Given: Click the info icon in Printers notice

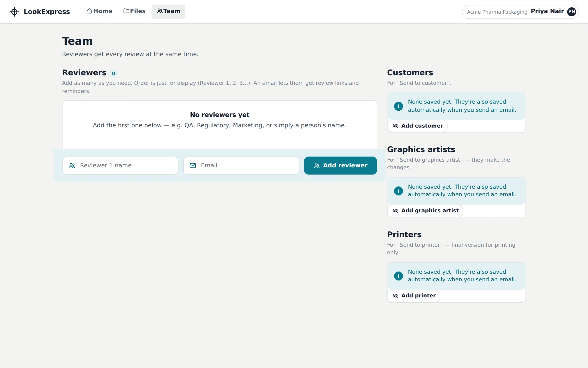Looking at the screenshot, I should (x=399, y=276).
